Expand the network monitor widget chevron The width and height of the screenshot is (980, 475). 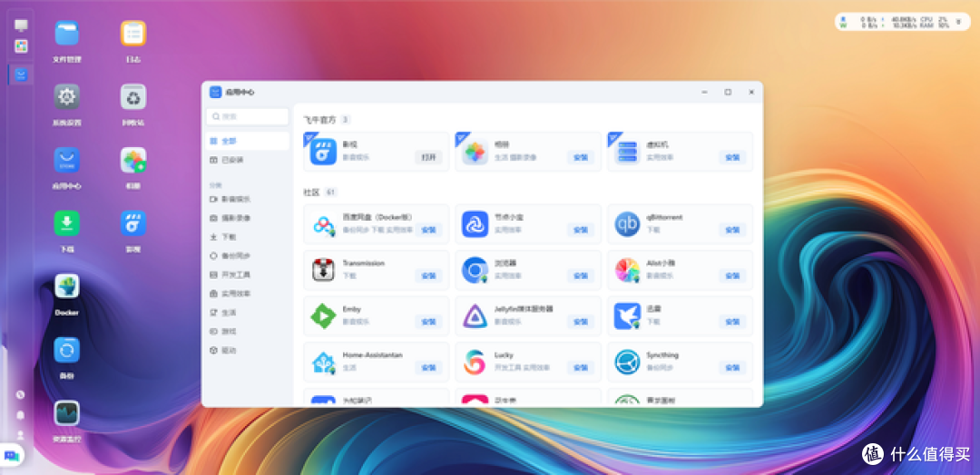[x=958, y=22]
